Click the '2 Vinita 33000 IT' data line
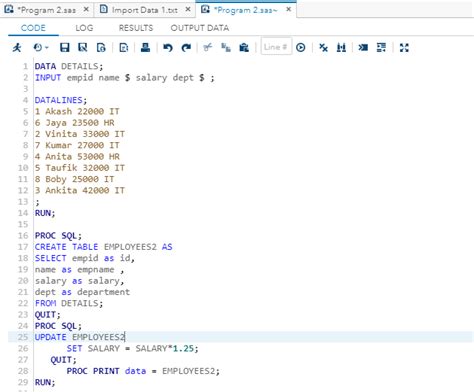 (80, 134)
